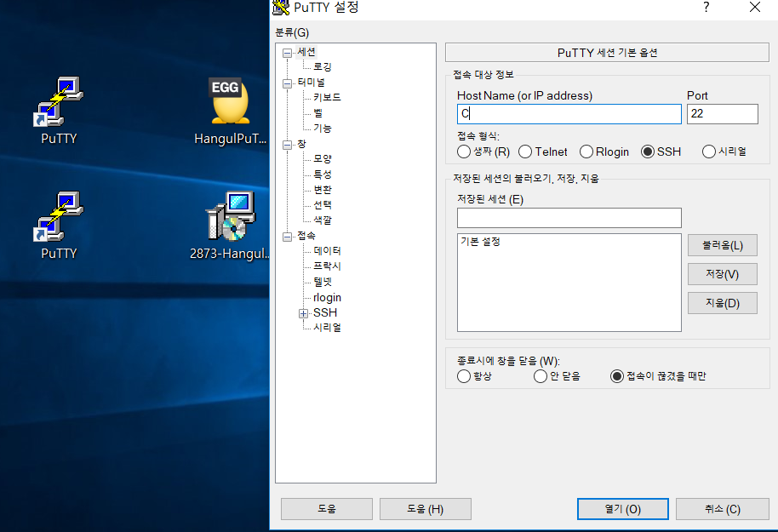
Task: Select 텔넷 category in tree
Action: click(322, 282)
